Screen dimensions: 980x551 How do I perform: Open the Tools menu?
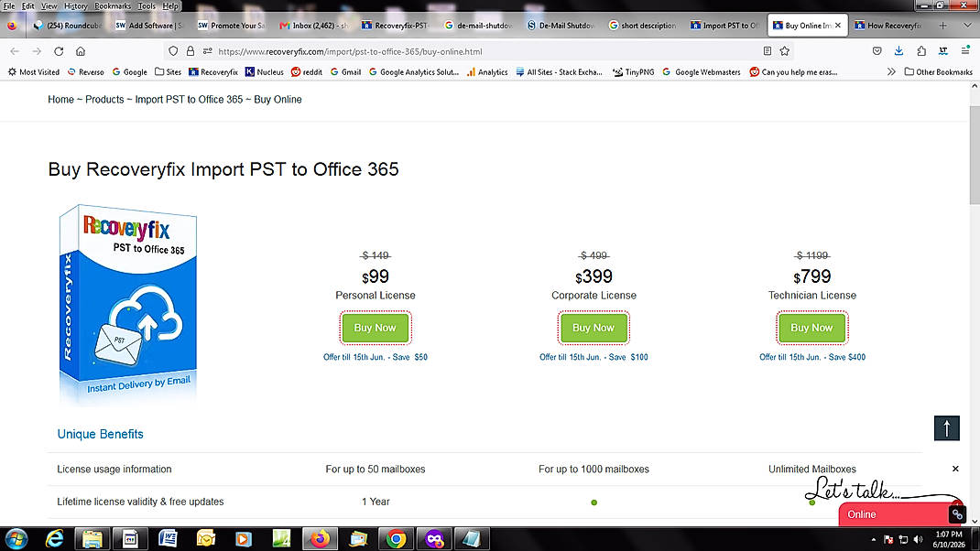point(147,5)
